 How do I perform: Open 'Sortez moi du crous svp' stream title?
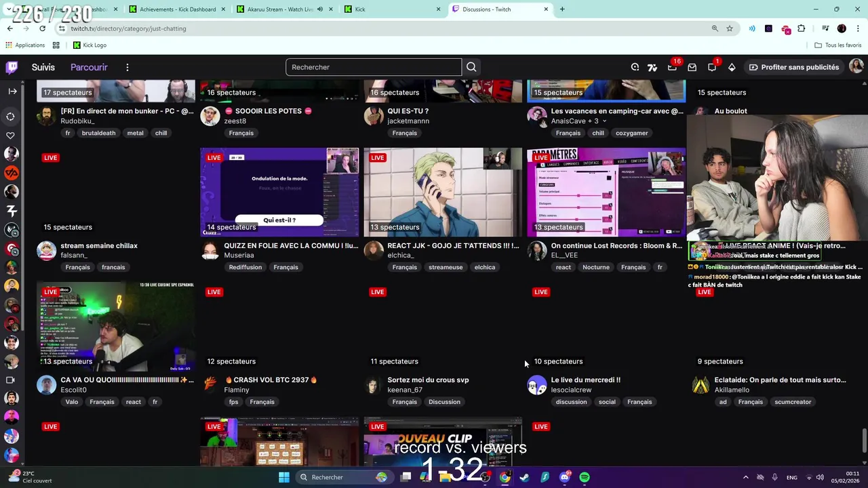[428, 380]
